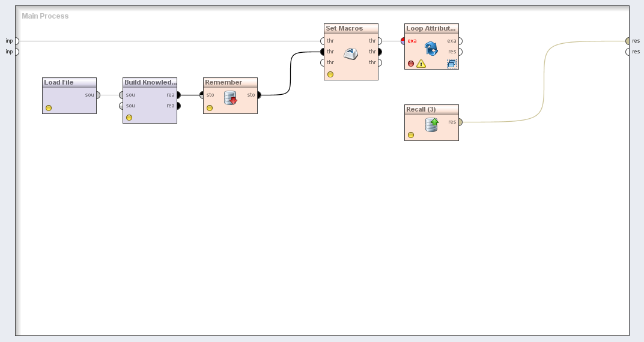The image size is (644, 342).
Task: Click the Set Macros keyboard key icon
Action: 351,54
